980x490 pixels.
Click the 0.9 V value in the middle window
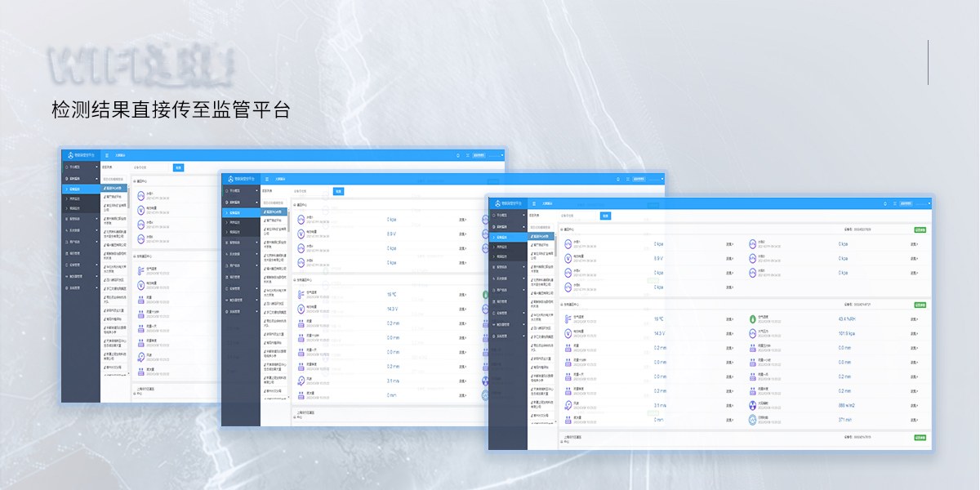coord(391,234)
